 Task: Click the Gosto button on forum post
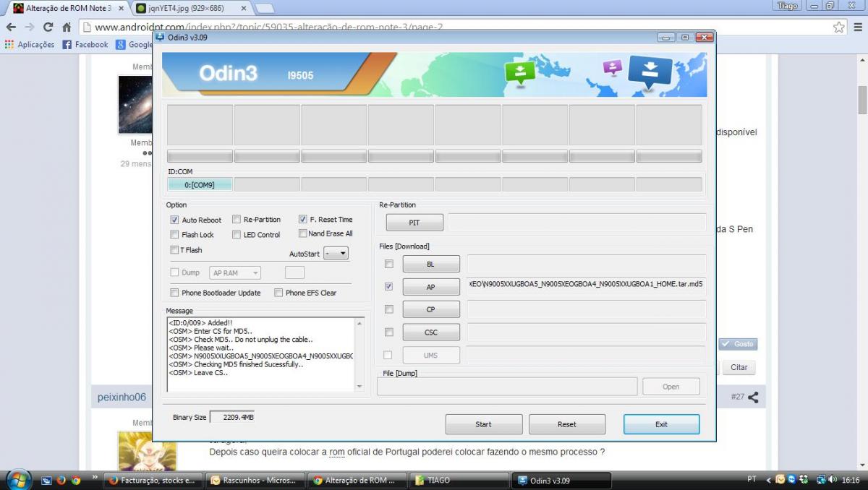click(738, 344)
